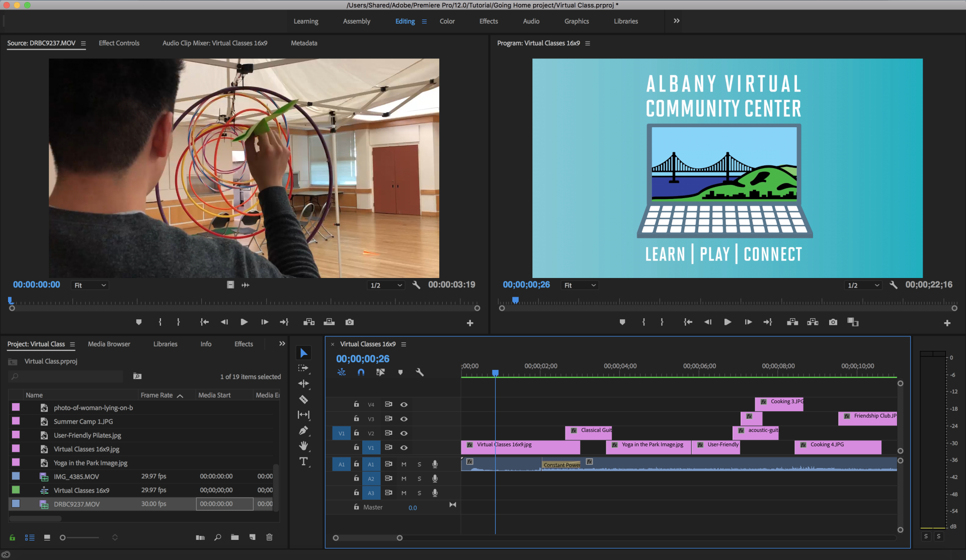
Task: Toggle V2 track output eye
Action: tap(404, 433)
